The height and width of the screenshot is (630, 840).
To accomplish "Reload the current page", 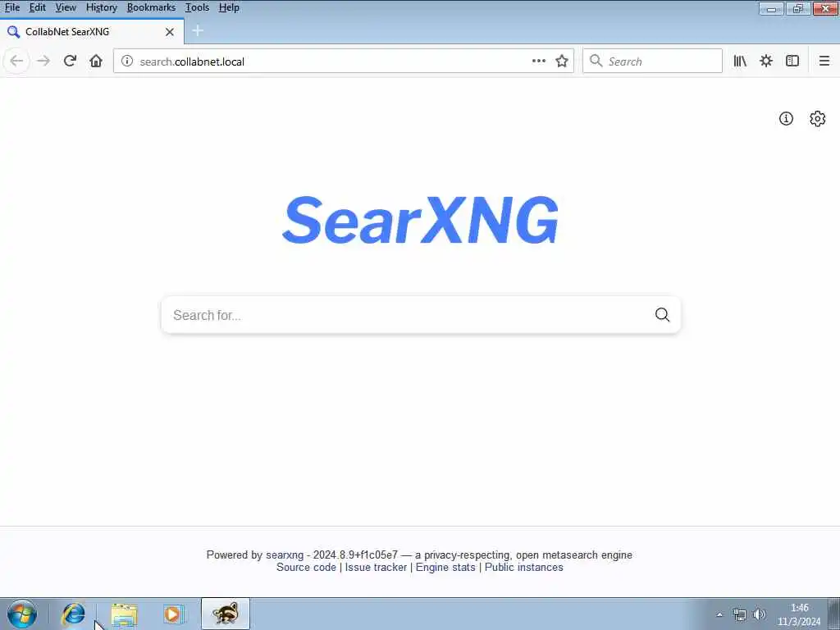I will click(70, 61).
